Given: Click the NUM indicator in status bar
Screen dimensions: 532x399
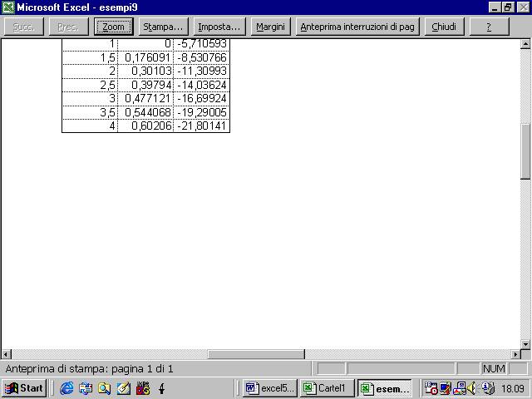Looking at the screenshot, I should click(x=494, y=369).
